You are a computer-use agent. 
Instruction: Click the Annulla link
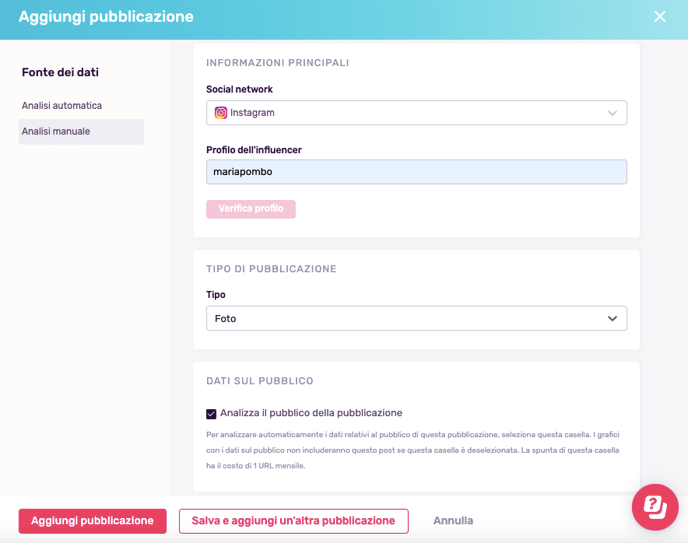pyautogui.click(x=453, y=521)
